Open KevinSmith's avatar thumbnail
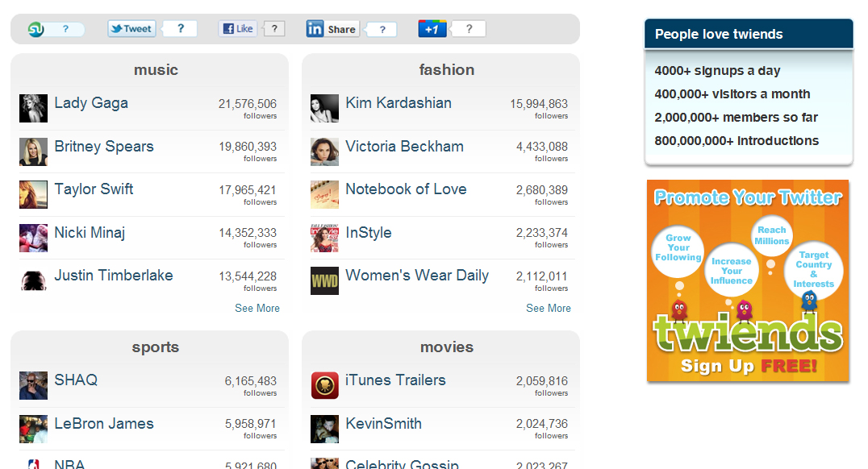Image resolution: width=868 pixels, height=469 pixels. 324,430
